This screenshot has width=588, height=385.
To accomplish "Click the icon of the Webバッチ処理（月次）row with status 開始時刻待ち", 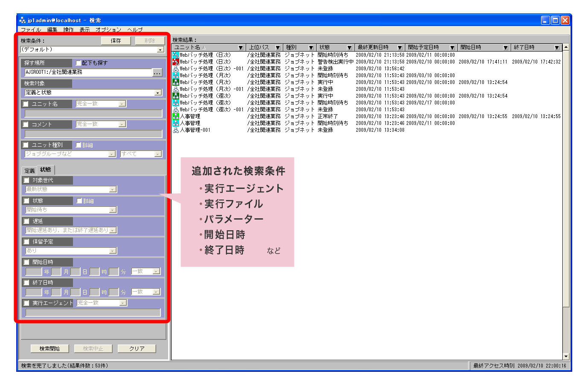I will [176, 75].
